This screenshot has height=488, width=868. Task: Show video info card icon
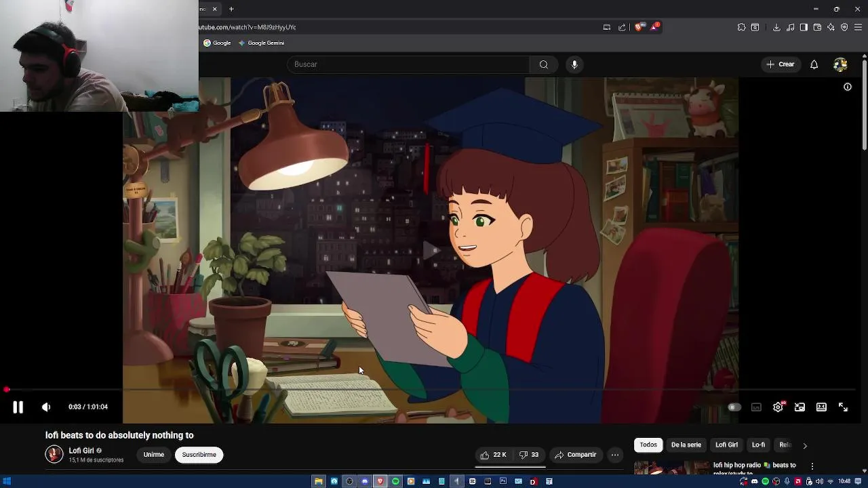[847, 87]
